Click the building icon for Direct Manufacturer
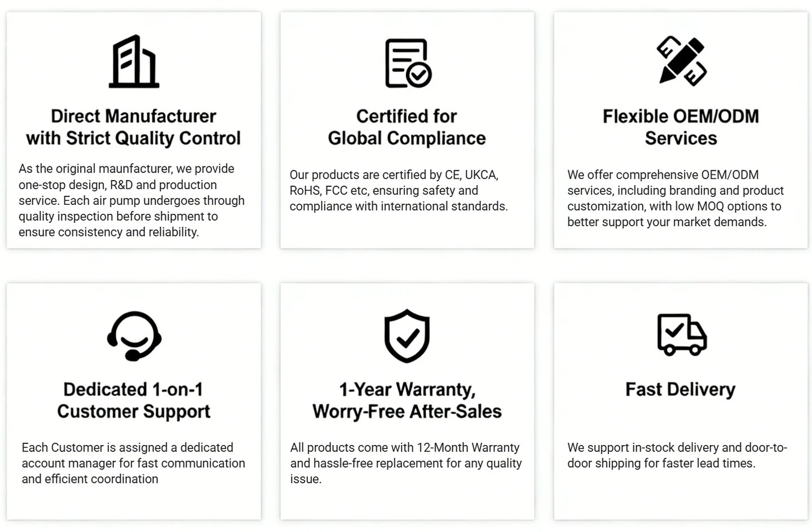Image resolution: width=812 pixels, height=532 pixels. click(134, 61)
